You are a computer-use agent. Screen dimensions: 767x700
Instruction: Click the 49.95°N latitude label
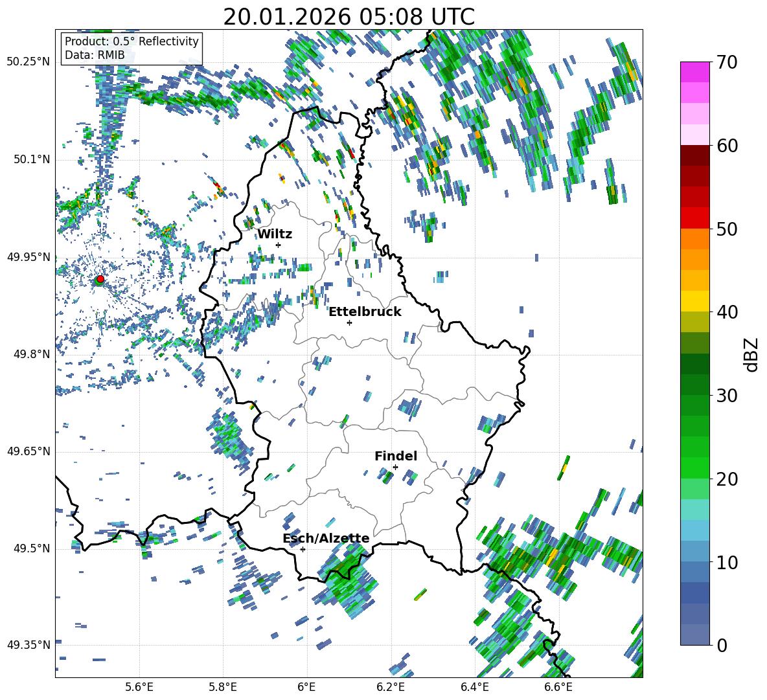(x=29, y=257)
